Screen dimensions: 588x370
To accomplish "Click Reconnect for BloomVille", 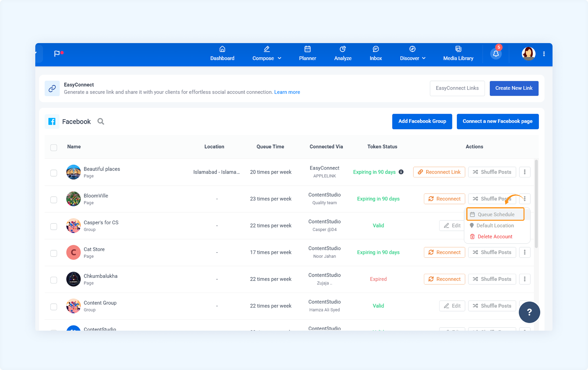I will [x=444, y=199].
